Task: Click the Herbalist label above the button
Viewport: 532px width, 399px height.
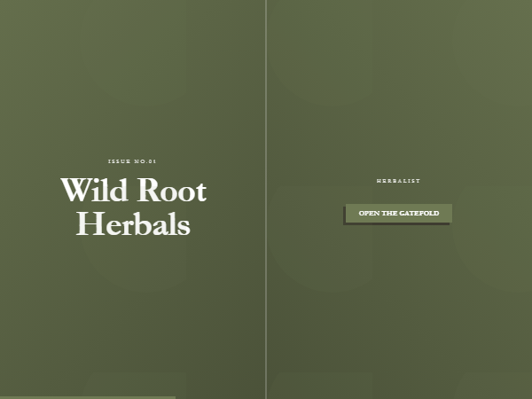Action: pos(398,181)
